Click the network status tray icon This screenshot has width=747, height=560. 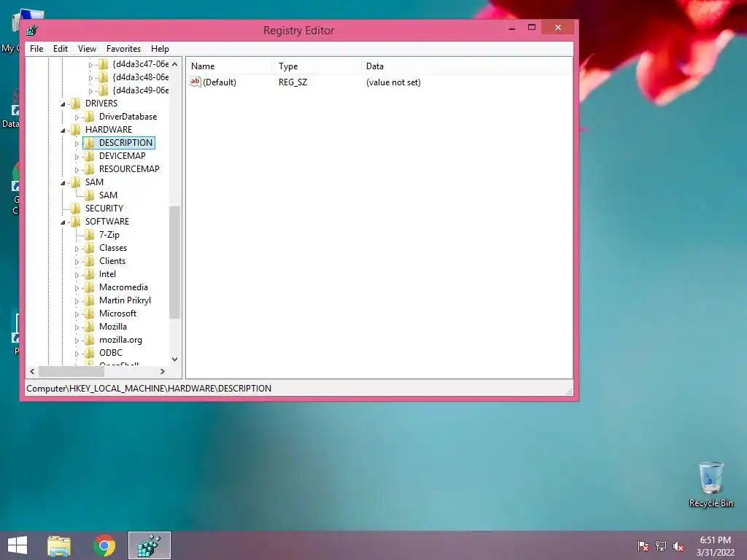tap(661, 546)
